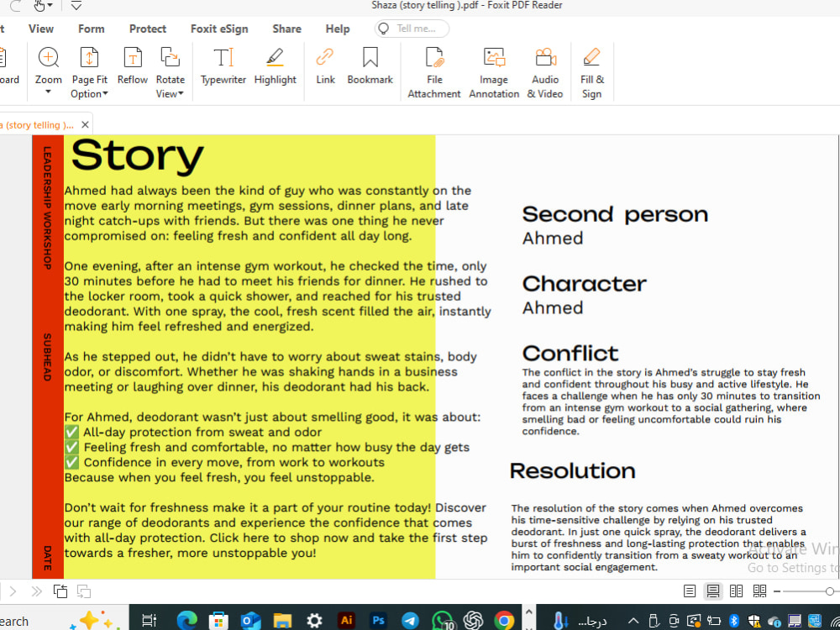Activate the Highlight tool
The width and height of the screenshot is (840, 630).
(275, 66)
